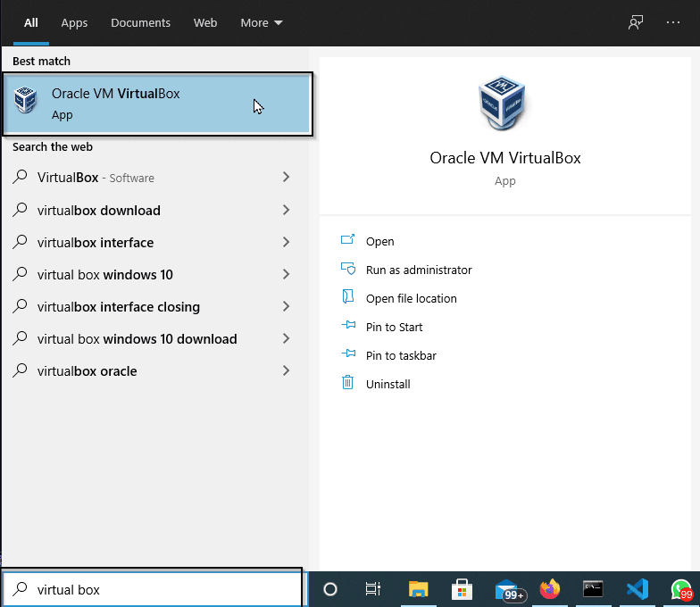Click the Pin to taskbar pin icon

click(x=348, y=353)
